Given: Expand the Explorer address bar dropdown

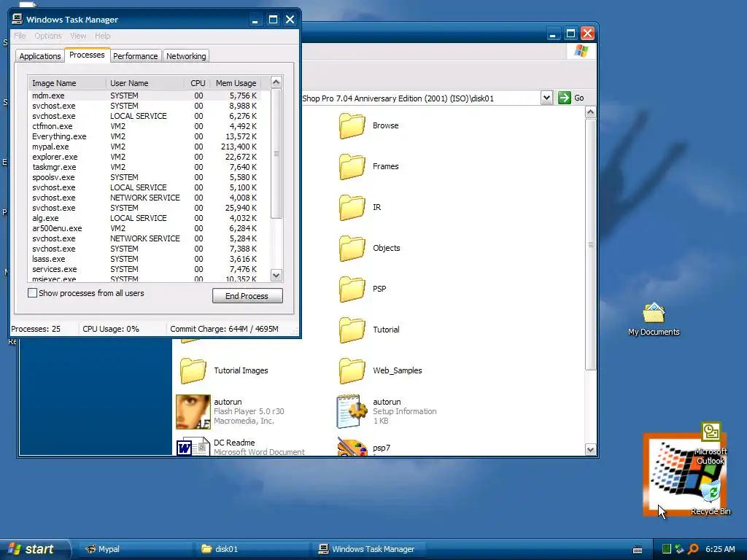Looking at the screenshot, I should (x=546, y=98).
